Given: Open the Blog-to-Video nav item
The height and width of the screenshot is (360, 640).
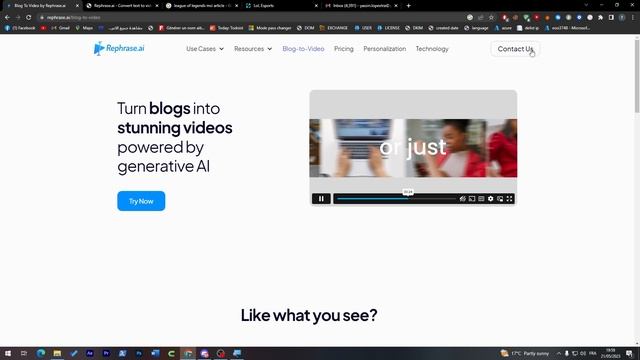Looking at the screenshot, I should point(303,49).
